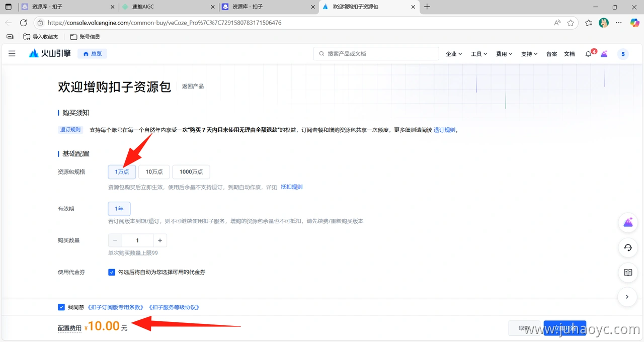Image resolution: width=644 pixels, height=342 pixels.
Task: Open the browser profile avatar
Action: (x=604, y=23)
